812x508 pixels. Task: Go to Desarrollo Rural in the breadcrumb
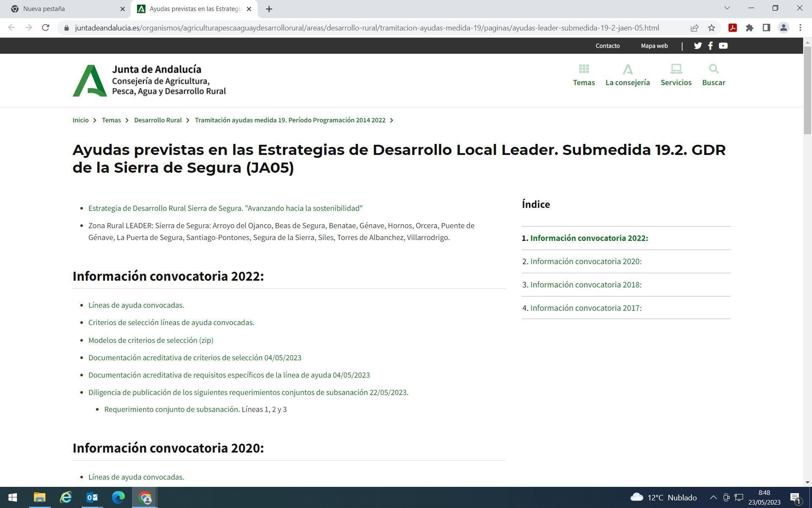click(158, 120)
